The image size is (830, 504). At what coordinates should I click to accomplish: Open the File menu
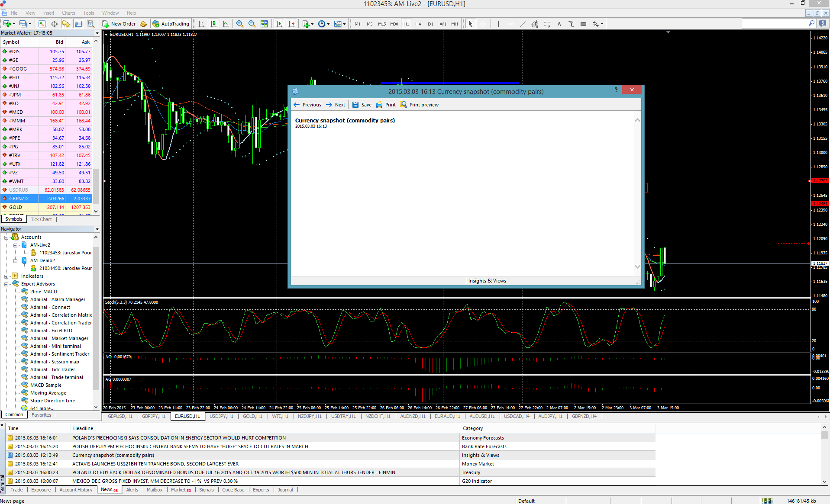[14, 13]
